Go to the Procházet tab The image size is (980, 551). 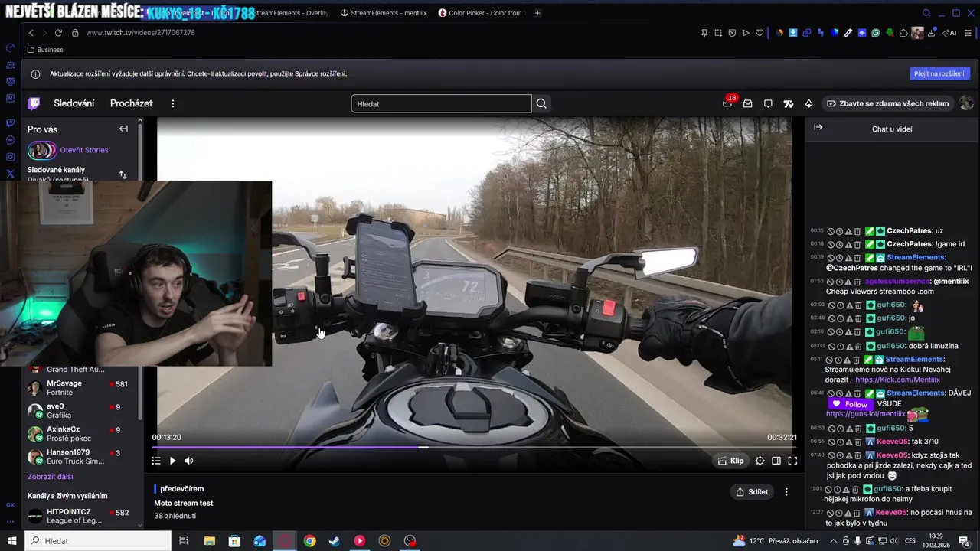click(132, 103)
